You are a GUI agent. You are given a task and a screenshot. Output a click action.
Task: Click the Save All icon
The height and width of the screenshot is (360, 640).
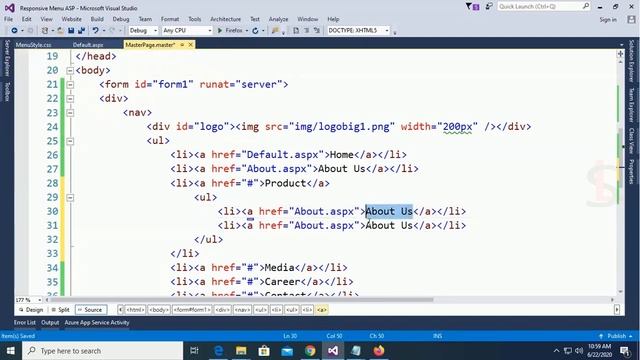point(81,31)
